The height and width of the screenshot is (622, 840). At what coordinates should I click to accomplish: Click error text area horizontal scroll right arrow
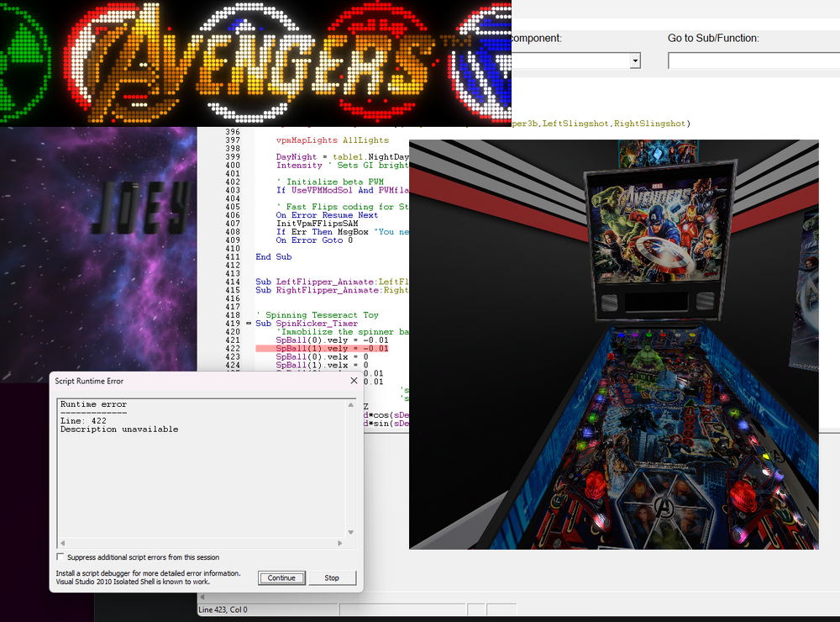click(x=339, y=543)
